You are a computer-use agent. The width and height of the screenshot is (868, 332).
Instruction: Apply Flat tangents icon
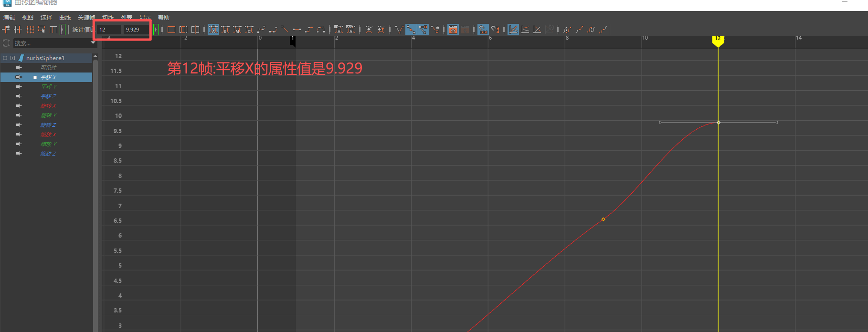[297, 30]
